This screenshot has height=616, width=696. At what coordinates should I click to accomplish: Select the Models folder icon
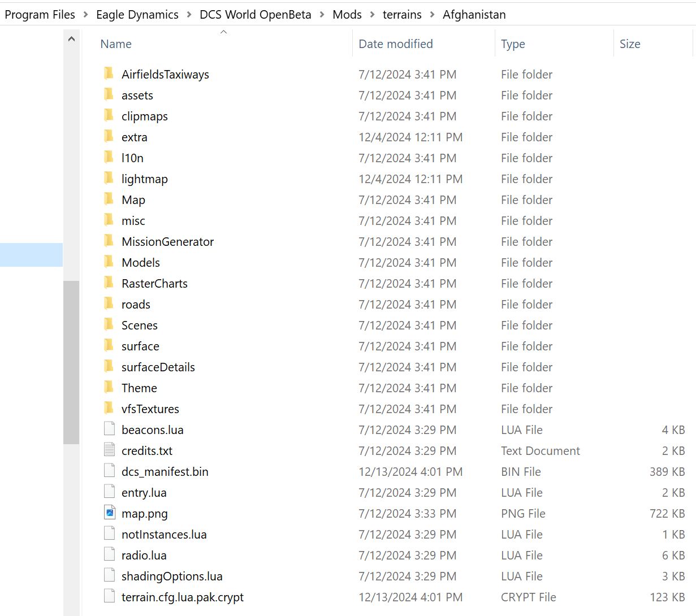coord(109,262)
